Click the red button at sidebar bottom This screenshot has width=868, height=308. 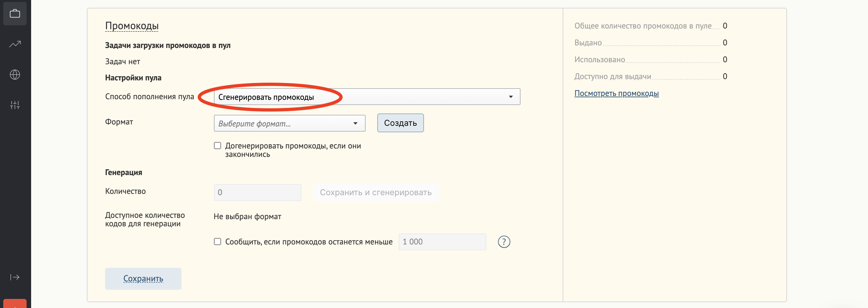click(x=15, y=303)
